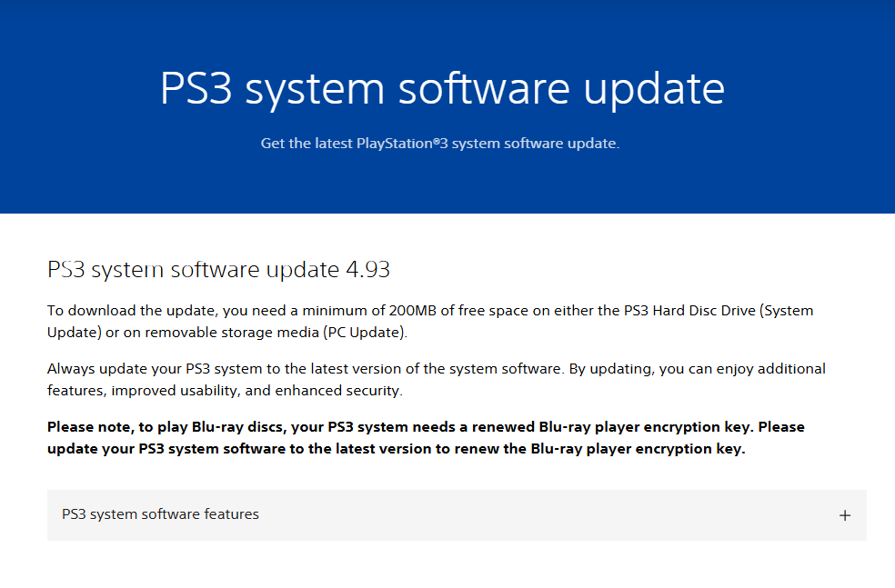This screenshot has height=588, width=895.
Task: Expand the PS3 system software features accordion
Action: pos(455,514)
